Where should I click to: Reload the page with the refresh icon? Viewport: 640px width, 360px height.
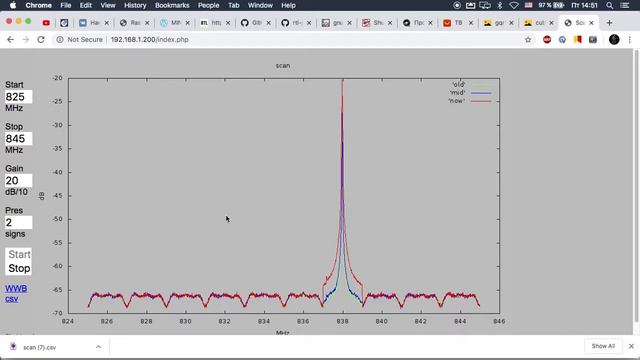tap(41, 40)
